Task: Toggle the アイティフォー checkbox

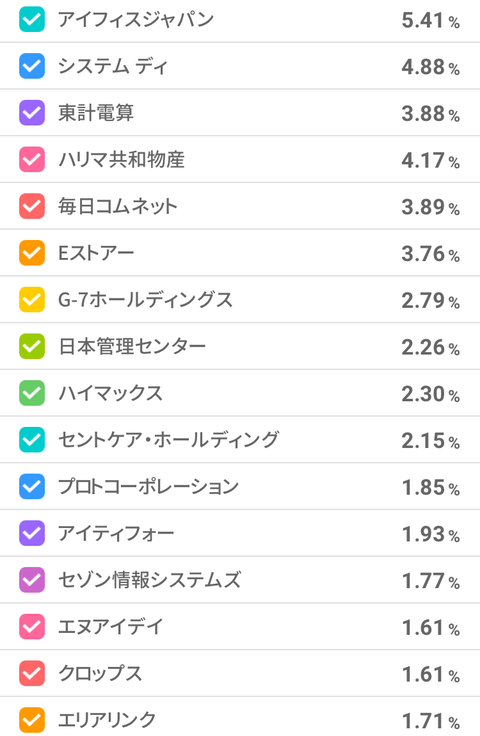Action: pos(32,533)
